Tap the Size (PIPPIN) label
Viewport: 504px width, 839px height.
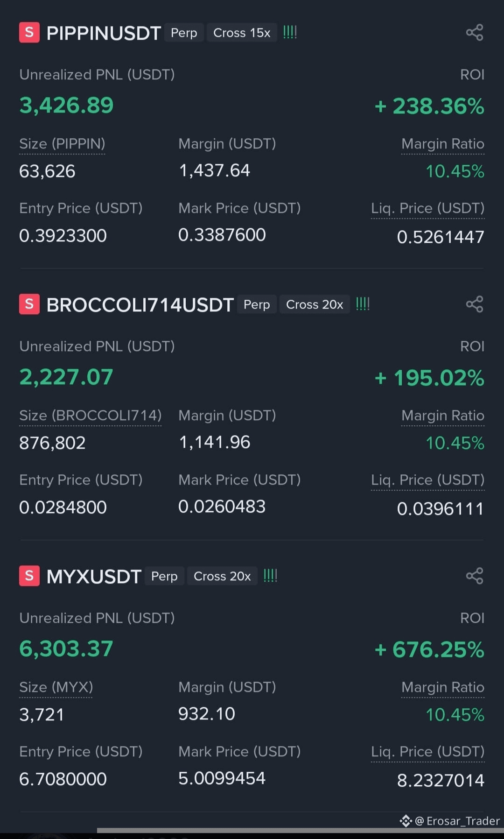[62, 144]
